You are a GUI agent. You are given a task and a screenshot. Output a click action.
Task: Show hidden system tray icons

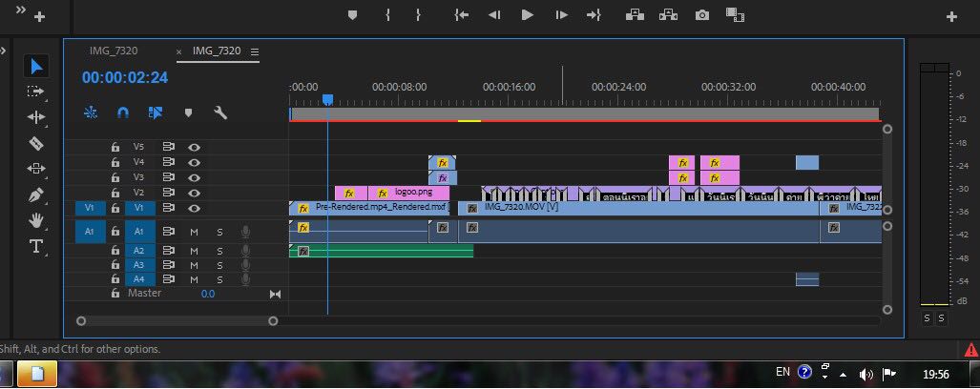844,375
